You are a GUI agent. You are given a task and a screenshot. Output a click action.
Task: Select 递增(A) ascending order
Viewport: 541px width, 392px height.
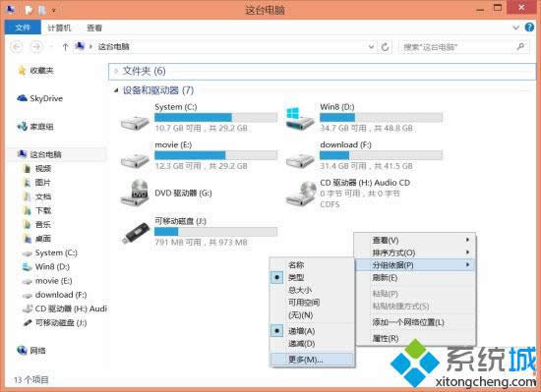301,331
